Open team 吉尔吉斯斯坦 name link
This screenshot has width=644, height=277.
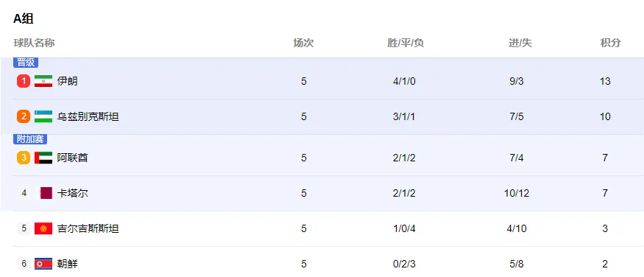(88, 228)
